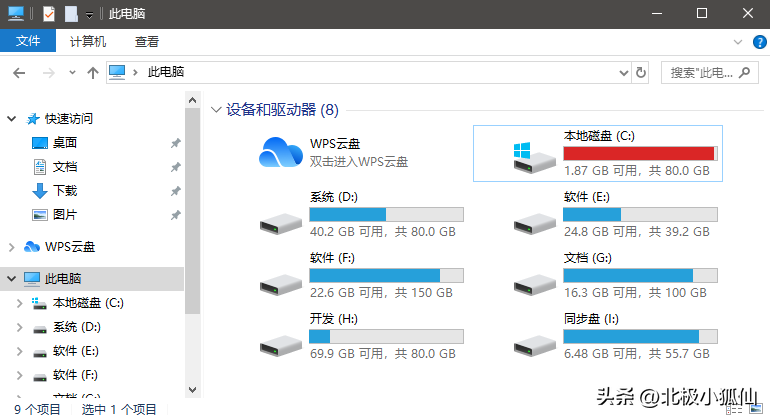Select the 软件 (F:) drive icon
The height and width of the screenshot is (419, 770).
click(x=280, y=284)
